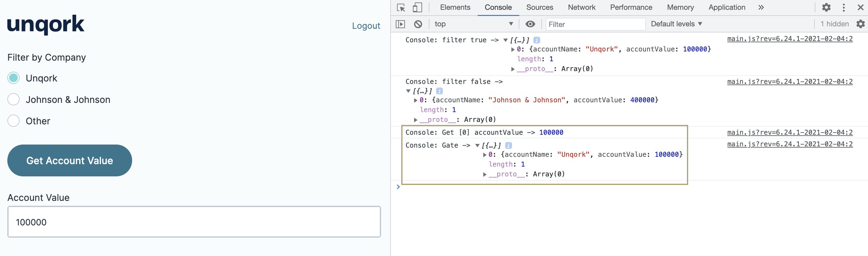This screenshot has width=868, height=256.
Task: Click length: 1 under filter false
Action: 438,110
